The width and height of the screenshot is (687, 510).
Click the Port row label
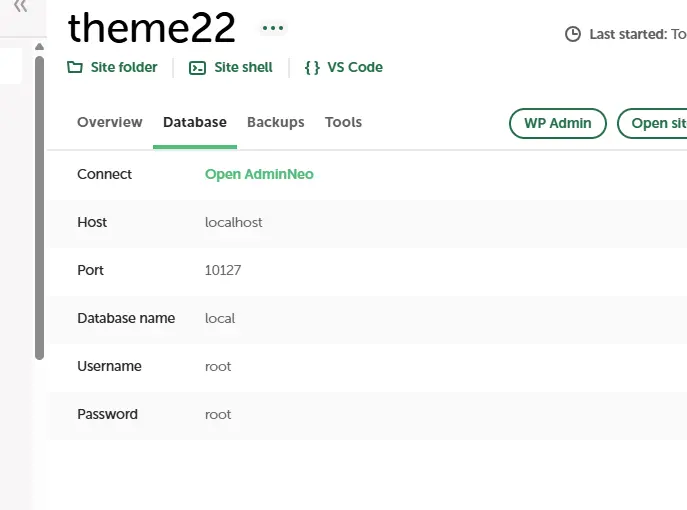90,270
